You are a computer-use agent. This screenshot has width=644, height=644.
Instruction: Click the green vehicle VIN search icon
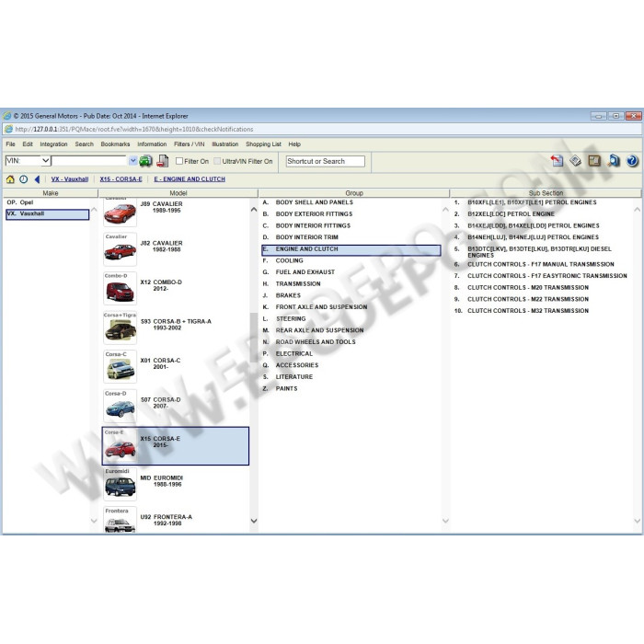tap(145, 161)
